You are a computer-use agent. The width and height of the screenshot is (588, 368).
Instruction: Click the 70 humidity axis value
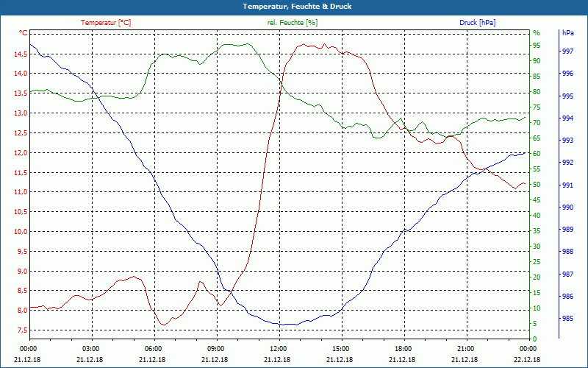537,123
